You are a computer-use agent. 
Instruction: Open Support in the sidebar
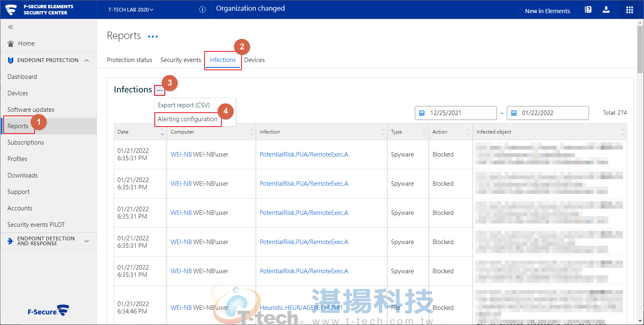pos(18,192)
